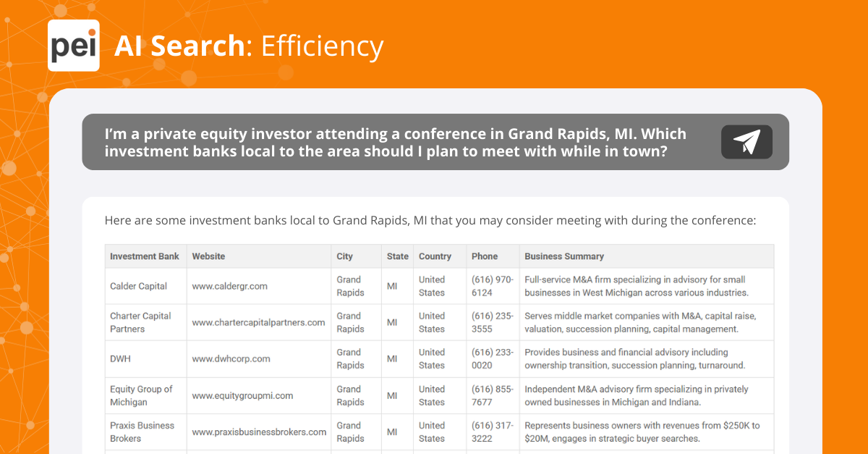Click the Praxis Business Brokers summary text
868x454 pixels.
pos(642,432)
